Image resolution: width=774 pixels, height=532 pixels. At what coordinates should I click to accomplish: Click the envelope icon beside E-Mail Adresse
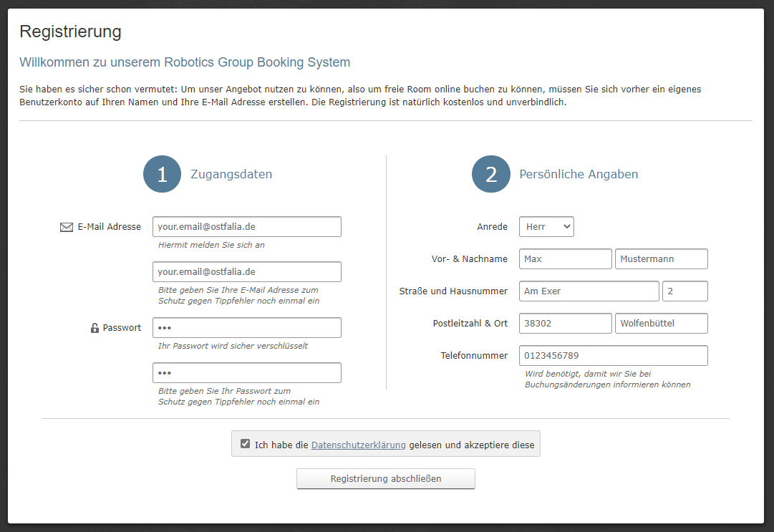coord(67,227)
